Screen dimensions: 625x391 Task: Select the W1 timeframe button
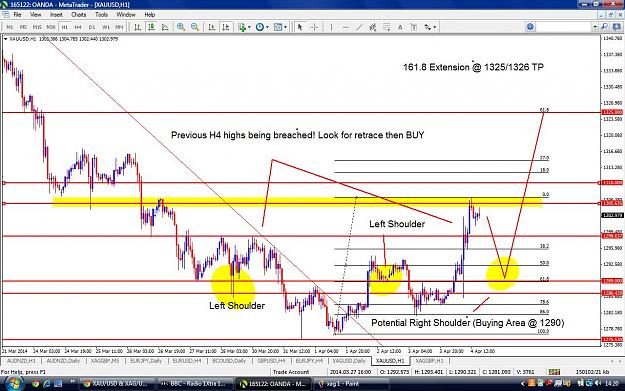click(x=106, y=27)
